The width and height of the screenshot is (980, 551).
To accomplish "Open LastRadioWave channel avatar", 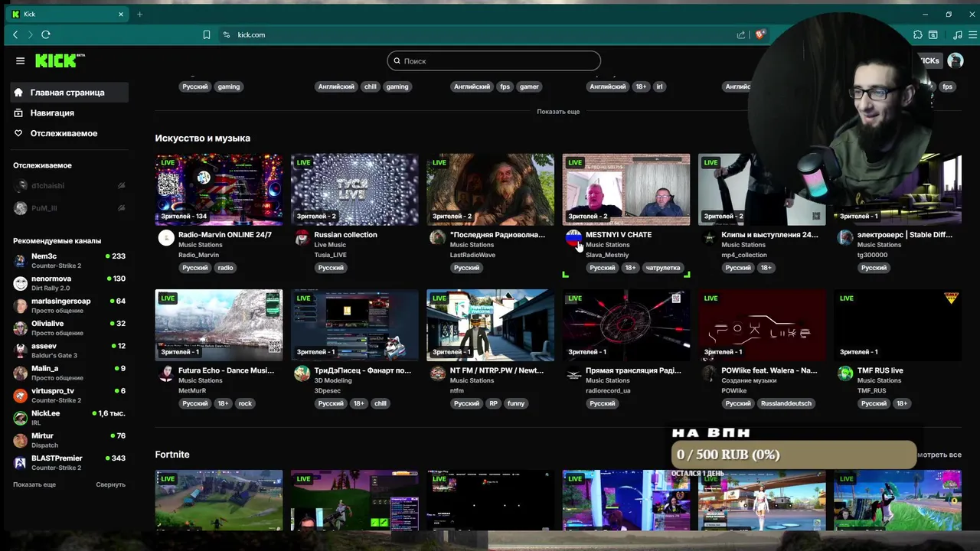I will [x=437, y=237].
